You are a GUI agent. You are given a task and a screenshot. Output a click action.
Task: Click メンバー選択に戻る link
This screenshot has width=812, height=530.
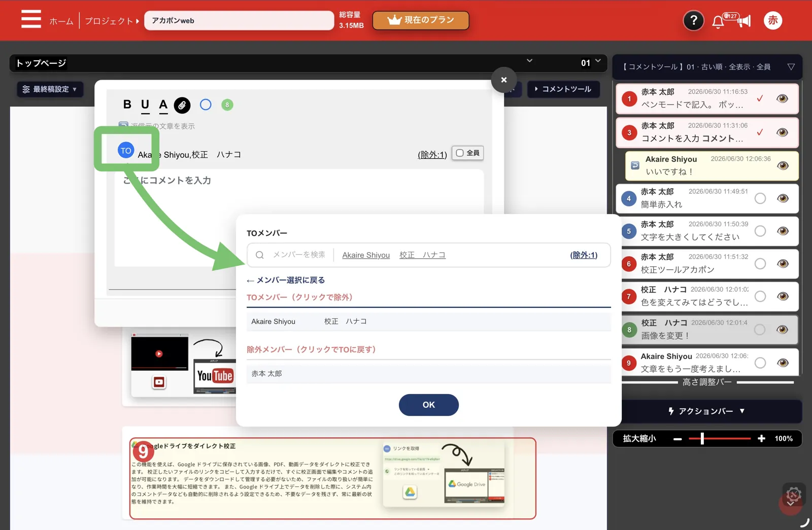(285, 280)
